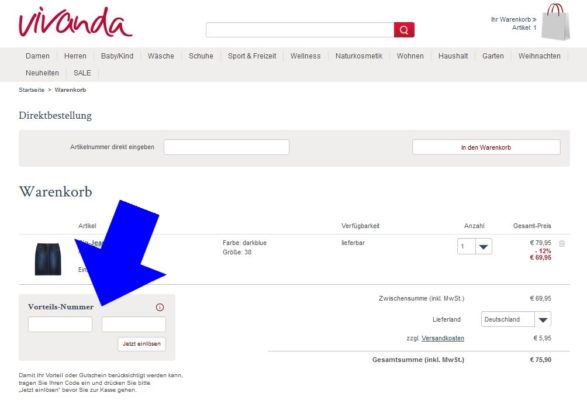The width and height of the screenshot is (587, 400).
Task: Select the SALE menu item
Action: pyautogui.click(x=82, y=73)
